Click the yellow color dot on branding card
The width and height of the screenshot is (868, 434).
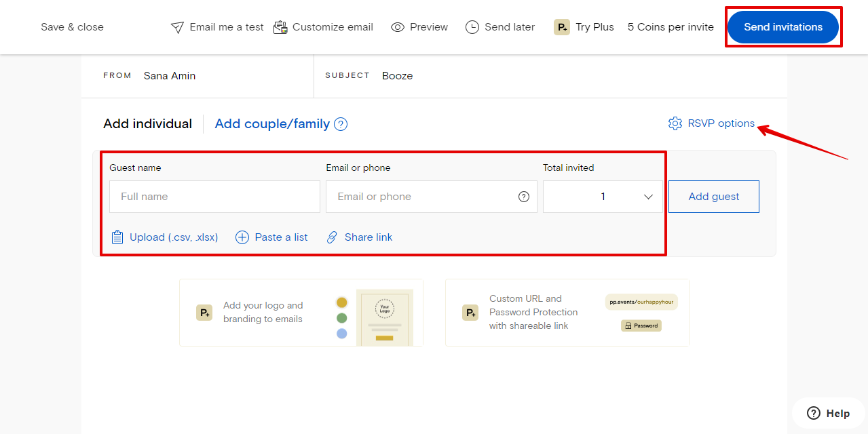[342, 302]
